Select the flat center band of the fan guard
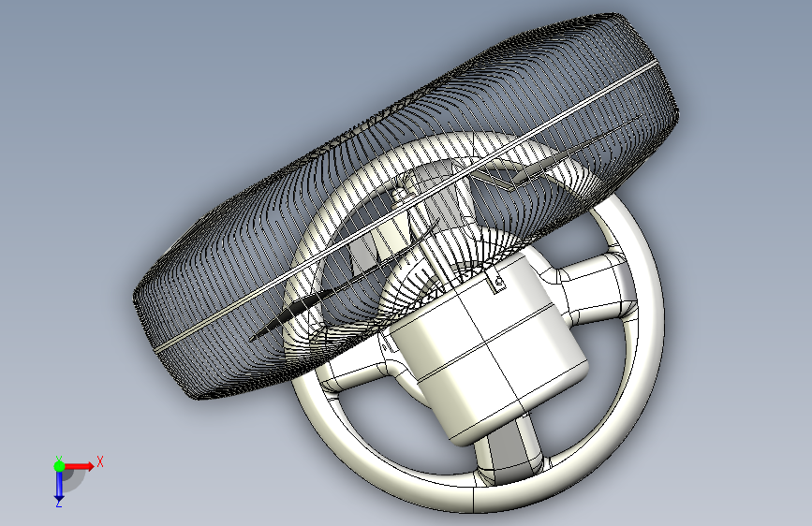This screenshot has width=812, height=526. point(407,206)
